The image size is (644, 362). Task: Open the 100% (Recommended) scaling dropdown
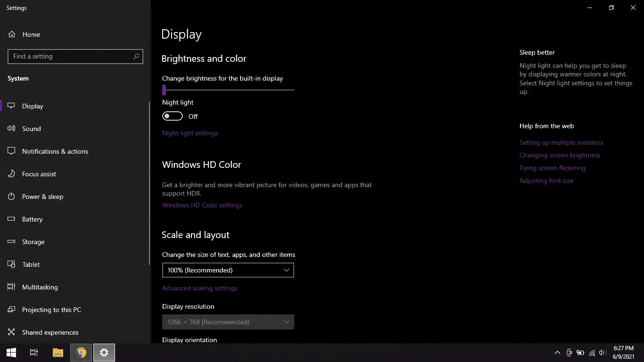click(x=228, y=270)
